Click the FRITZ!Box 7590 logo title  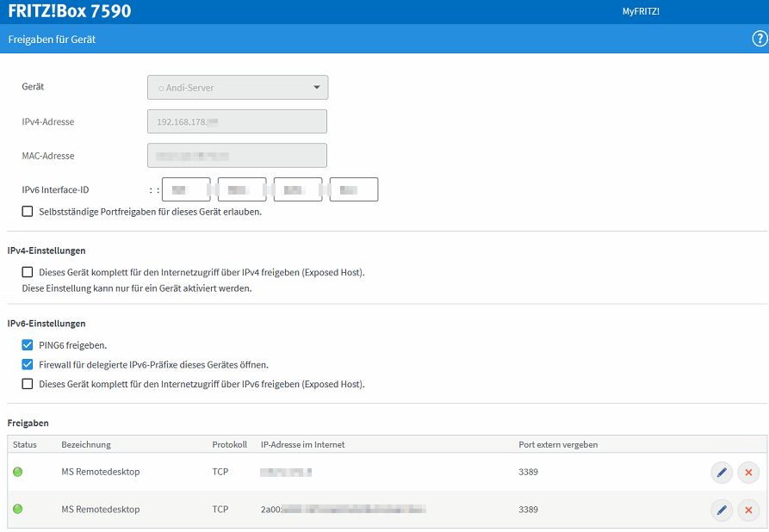click(x=70, y=11)
